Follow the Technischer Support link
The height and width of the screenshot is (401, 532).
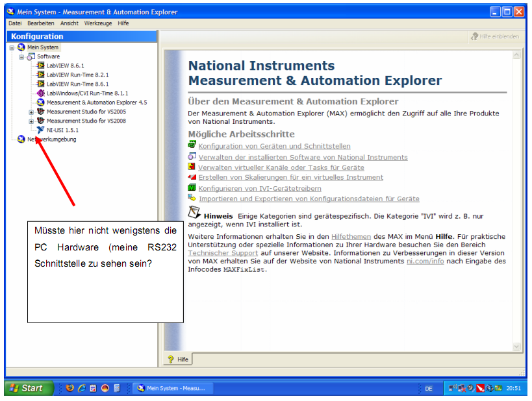(x=223, y=253)
